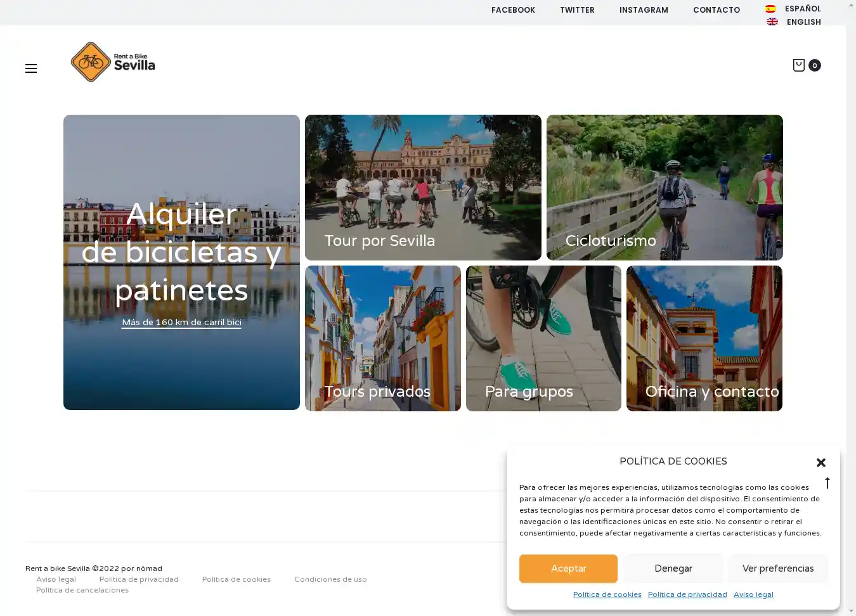
Task: Open the Tours privados tile
Action: click(x=382, y=338)
